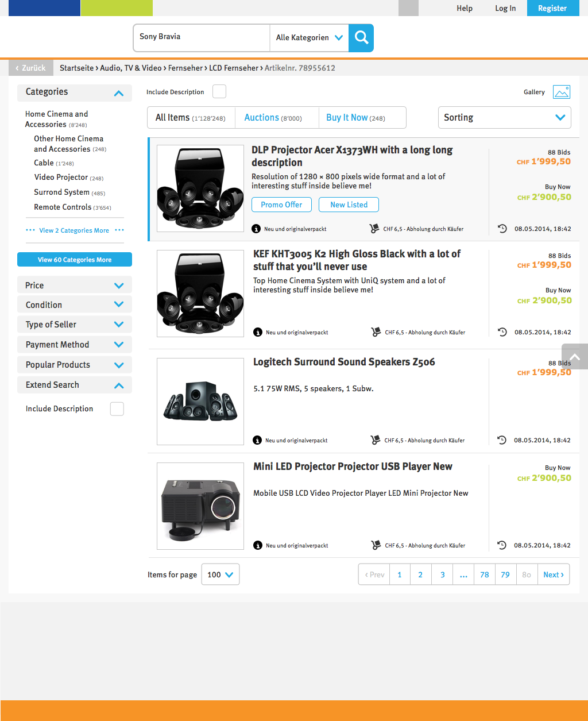Click shipping cart icon on DLP Projector listing
The height and width of the screenshot is (721, 588).
pos(374,229)
